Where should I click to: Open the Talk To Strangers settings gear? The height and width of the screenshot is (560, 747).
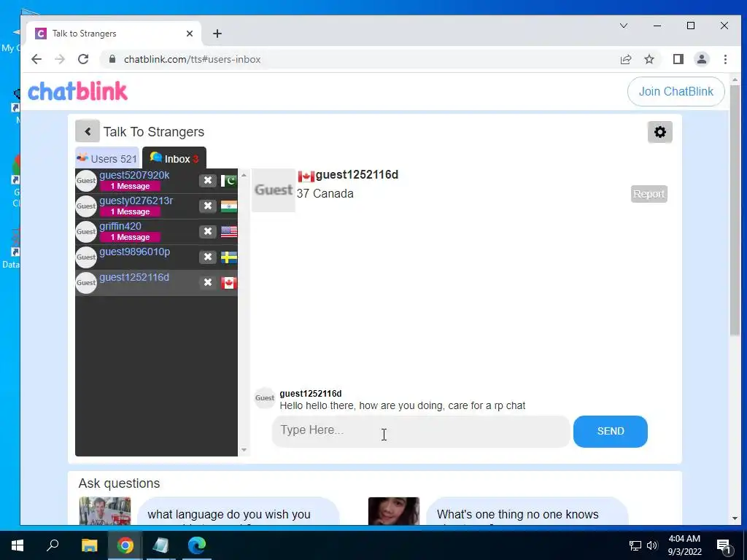(659, 132)
